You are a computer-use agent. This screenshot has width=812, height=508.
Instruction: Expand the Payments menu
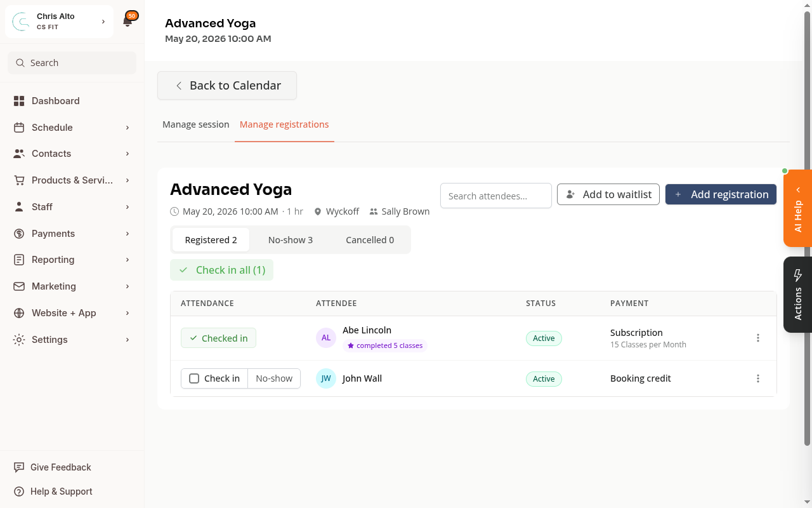[x=128, y=234]
